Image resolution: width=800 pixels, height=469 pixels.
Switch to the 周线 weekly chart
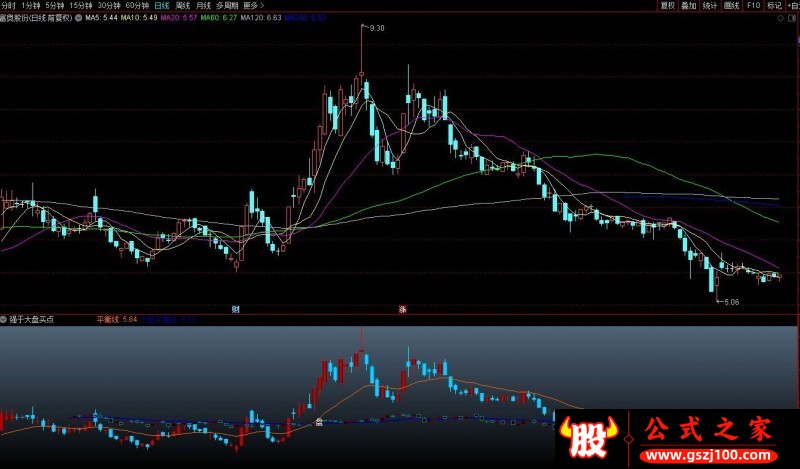coord(183,5)
